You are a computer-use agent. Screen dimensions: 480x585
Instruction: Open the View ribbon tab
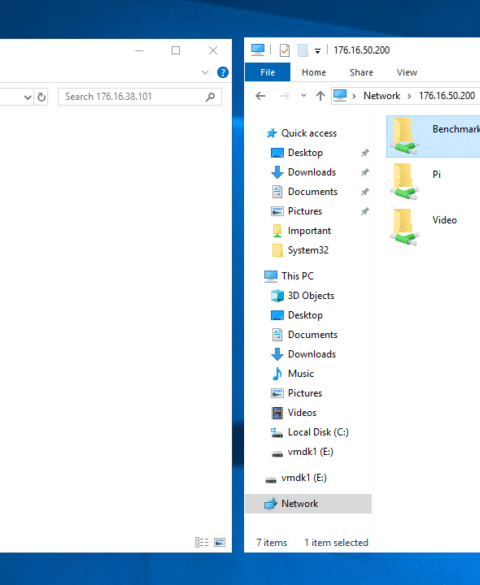point(407,72)
